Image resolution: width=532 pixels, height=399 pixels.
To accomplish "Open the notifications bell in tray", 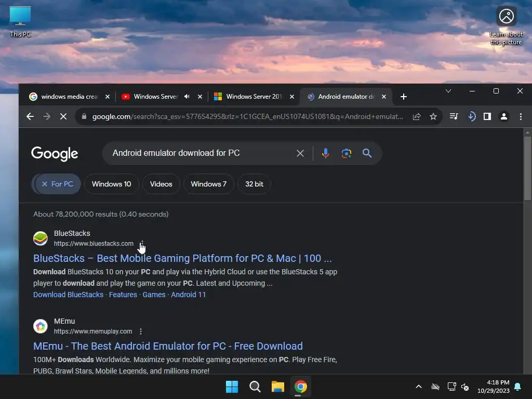I will point(518,387).
